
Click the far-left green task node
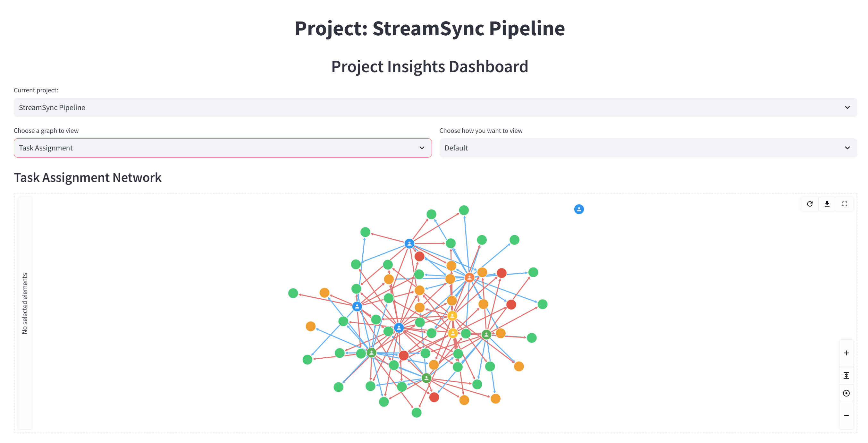coord(293,293)
